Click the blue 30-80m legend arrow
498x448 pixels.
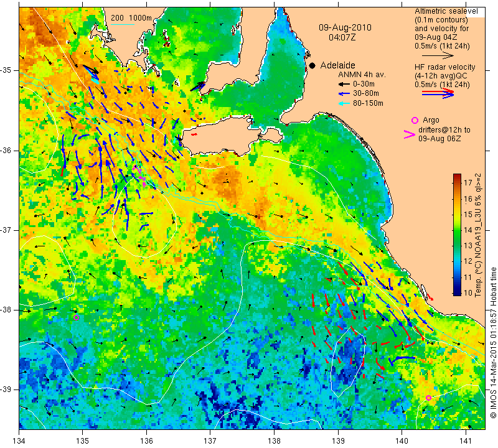(x=344, y=94)
